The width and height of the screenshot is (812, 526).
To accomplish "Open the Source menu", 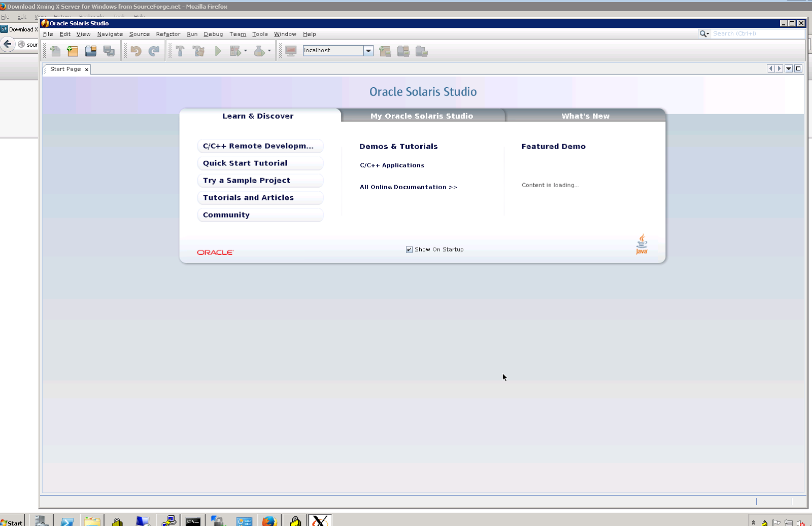I will point(140,34).
